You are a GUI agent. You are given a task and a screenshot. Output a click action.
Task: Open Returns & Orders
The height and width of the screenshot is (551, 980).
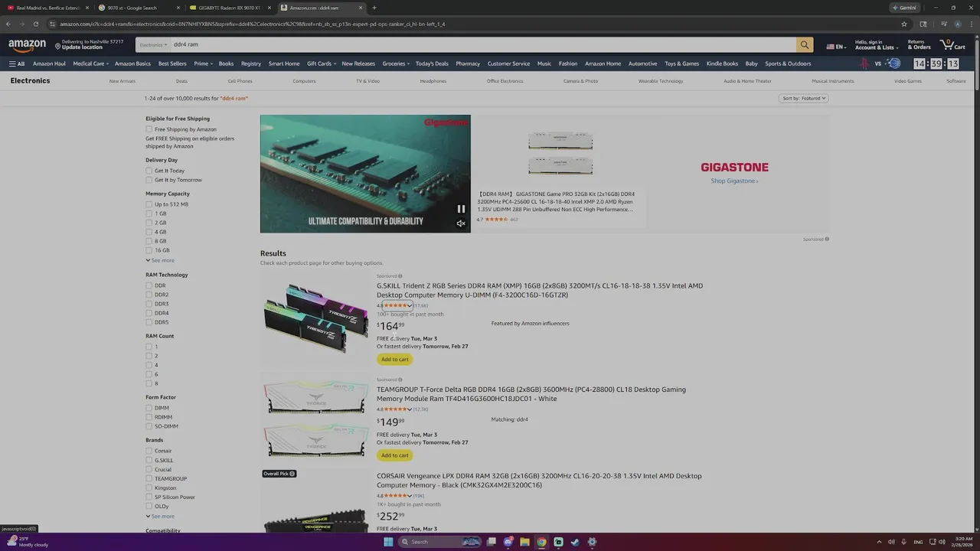(919, 44)
